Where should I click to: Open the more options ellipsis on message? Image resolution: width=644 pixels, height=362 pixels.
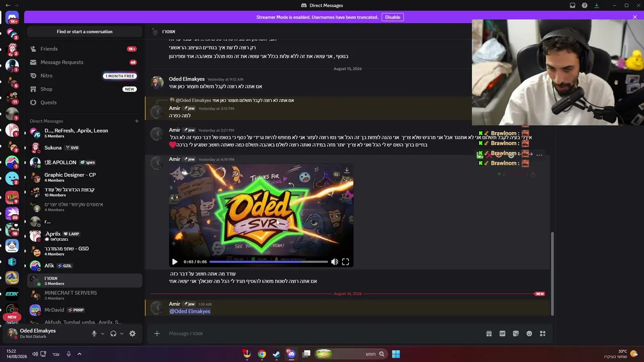[539, 155]
